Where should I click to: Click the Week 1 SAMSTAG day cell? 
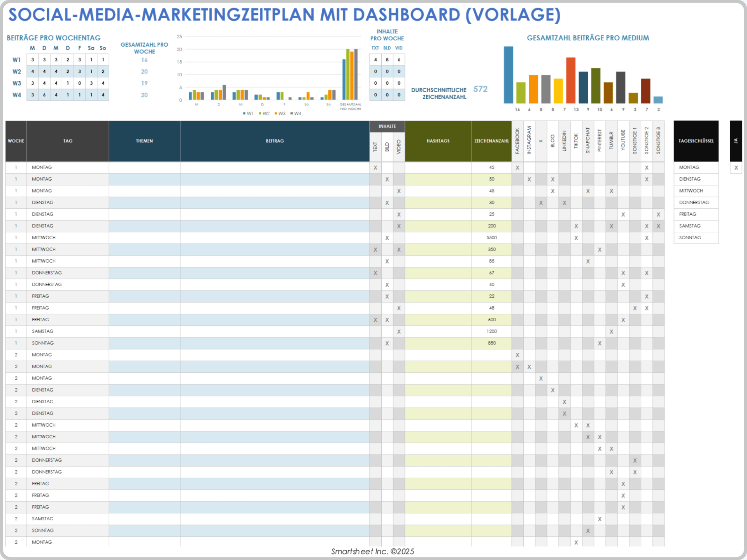pos(68,331)
